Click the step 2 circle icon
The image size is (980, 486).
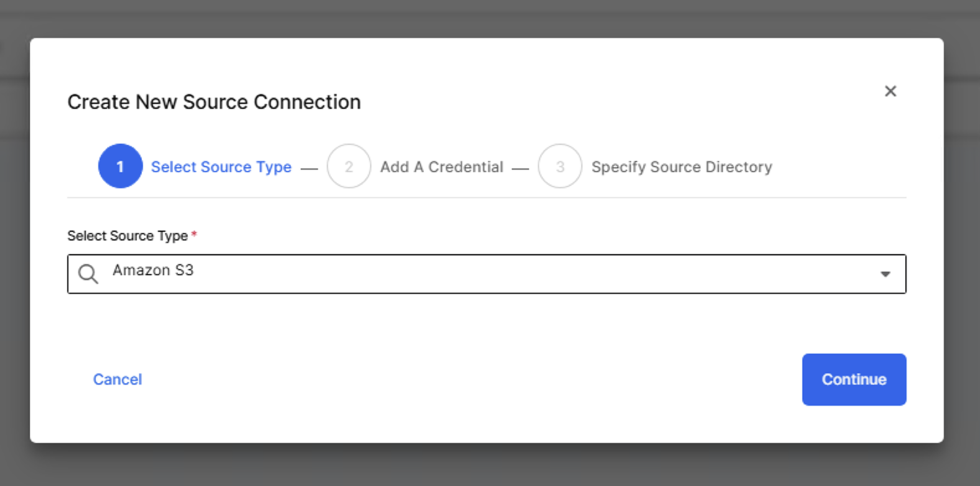pyautogui.click(x=349, y=166)
